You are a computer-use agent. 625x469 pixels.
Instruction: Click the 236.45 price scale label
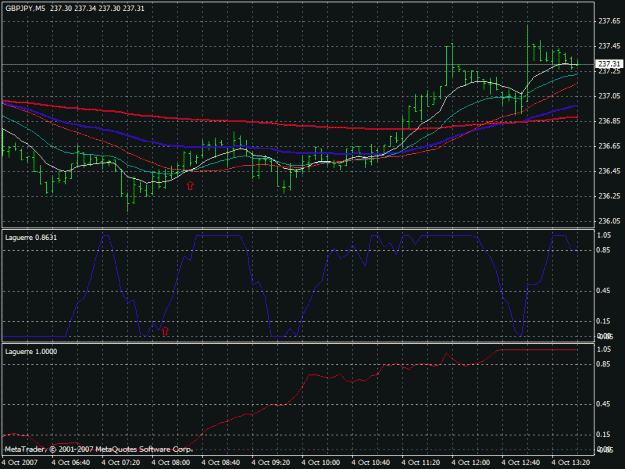609,171
